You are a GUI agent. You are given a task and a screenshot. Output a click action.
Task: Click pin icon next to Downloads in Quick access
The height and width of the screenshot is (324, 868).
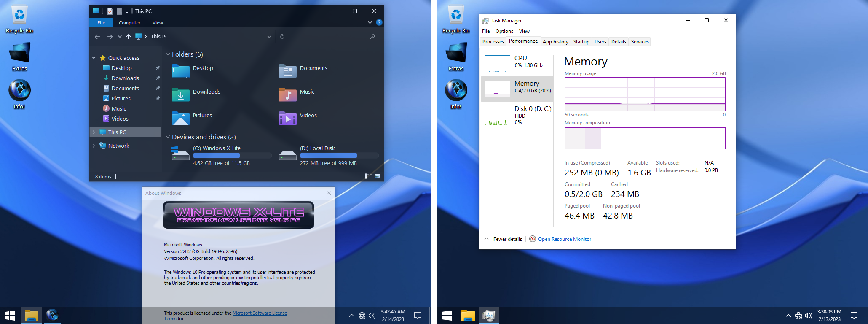[x=158, y=78]
